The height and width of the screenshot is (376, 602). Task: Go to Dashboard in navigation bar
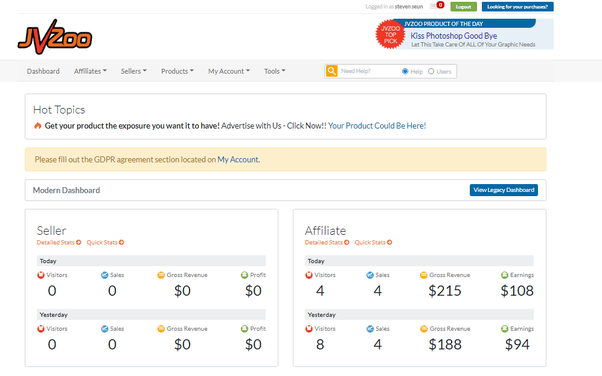pyautogui.click(x=43, y=71)
